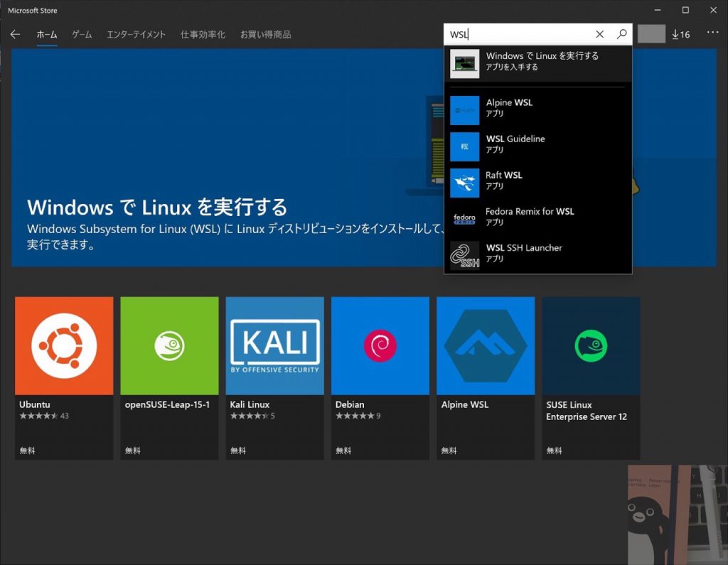The height and width of the screenshot is (565, 728).
Task: Select the Raft WSL suggestion text
Action: click(504, 175)
